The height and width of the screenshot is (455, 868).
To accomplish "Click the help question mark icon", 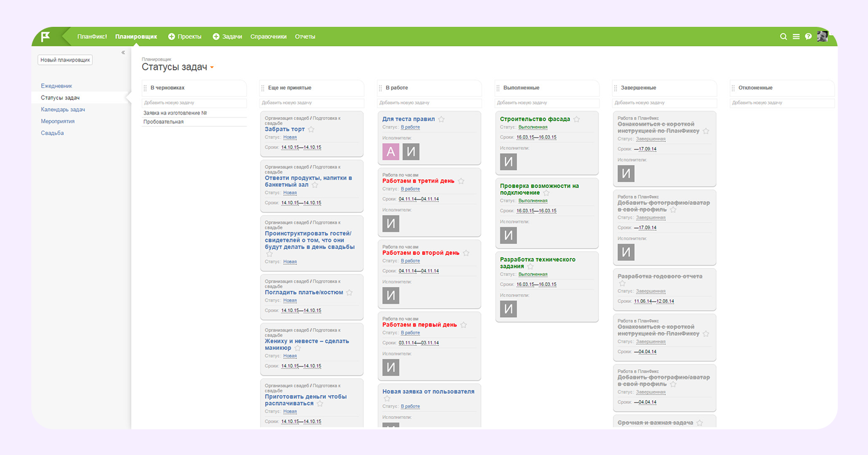I will click(x=808, y=37).
